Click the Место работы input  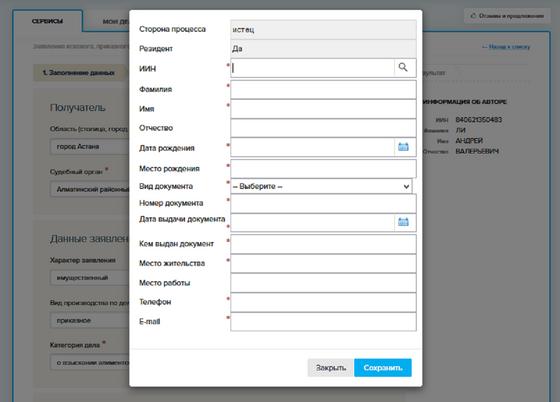323,283
